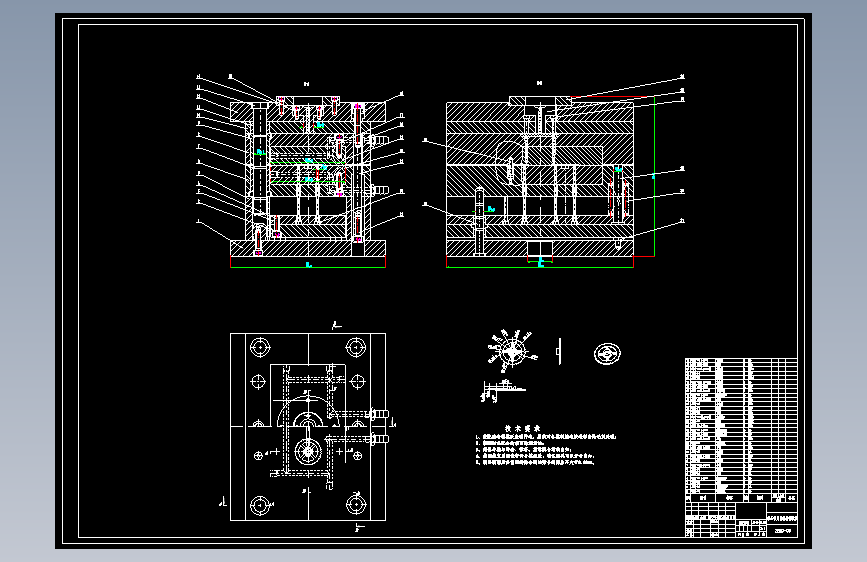Click the parts list table
867x562 pixels.
[x=741, y=430]
